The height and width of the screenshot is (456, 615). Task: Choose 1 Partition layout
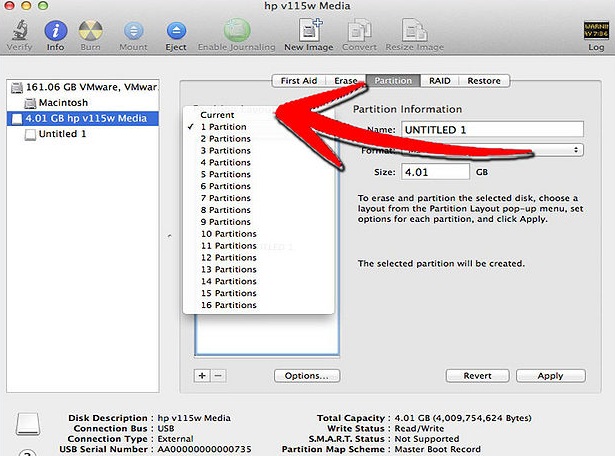click(258, 127)
